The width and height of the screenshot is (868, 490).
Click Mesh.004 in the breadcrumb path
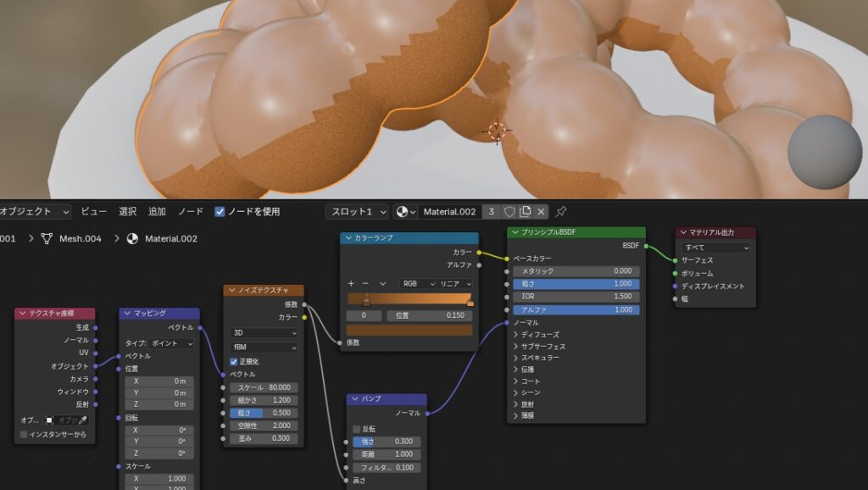tap(81, 238)
